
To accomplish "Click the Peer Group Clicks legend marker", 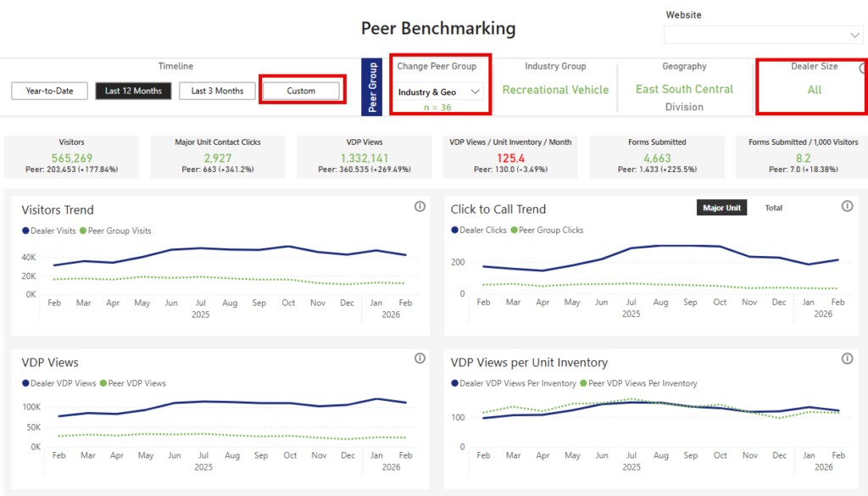I will [514, 231].
